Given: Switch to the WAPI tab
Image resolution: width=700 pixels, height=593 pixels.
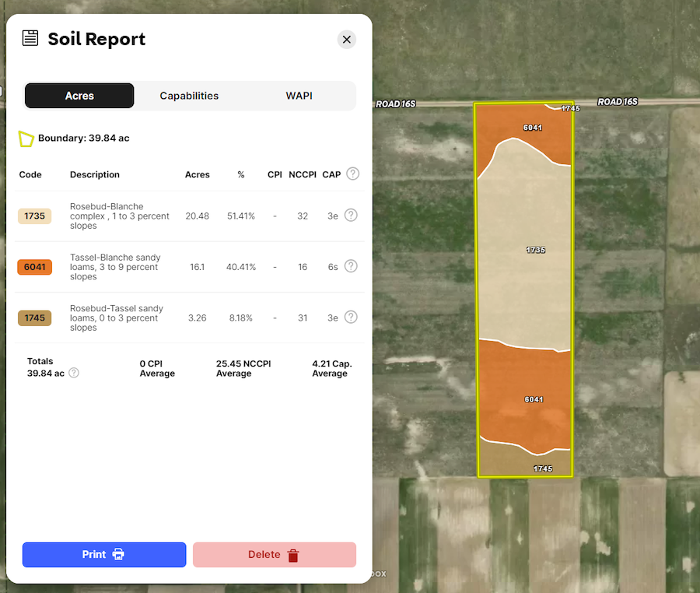Looking at the screenshot, I should click(x=299, y=96).
